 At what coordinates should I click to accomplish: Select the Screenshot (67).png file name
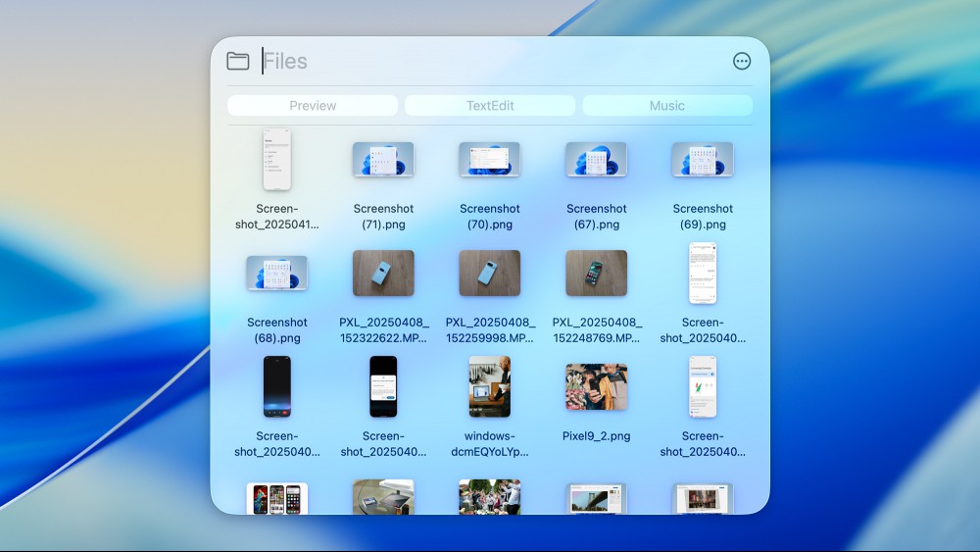[596, 217]
